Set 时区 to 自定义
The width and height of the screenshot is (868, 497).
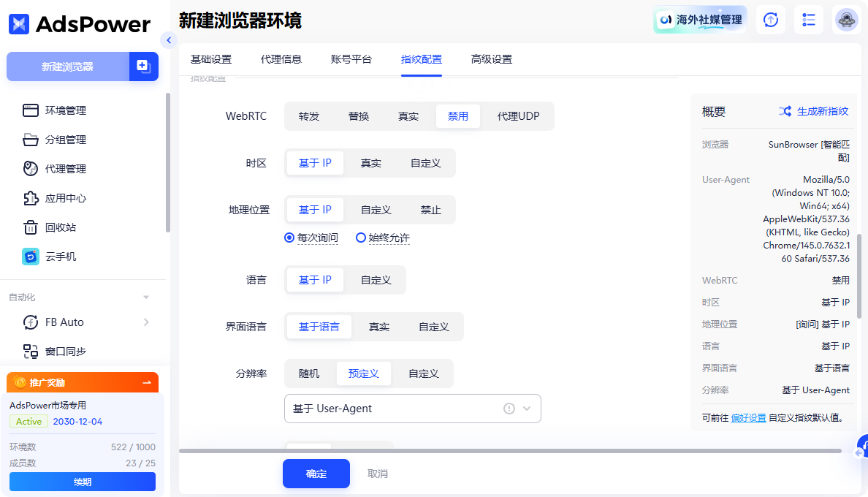[x=426, y=163]
